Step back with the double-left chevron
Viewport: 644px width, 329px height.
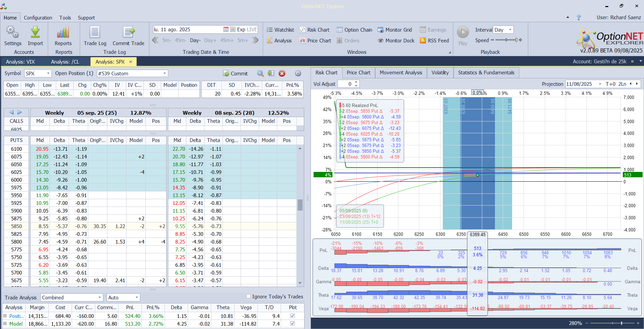[x=155, y=40]
